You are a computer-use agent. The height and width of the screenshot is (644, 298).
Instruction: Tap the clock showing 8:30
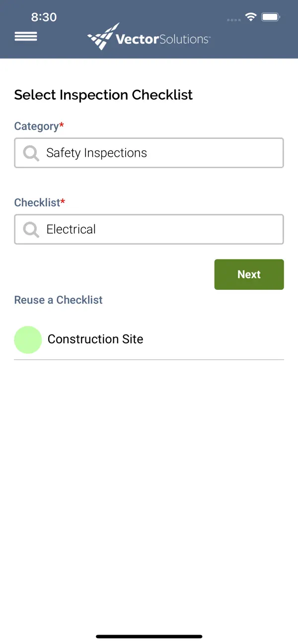[x=44, y=16]
